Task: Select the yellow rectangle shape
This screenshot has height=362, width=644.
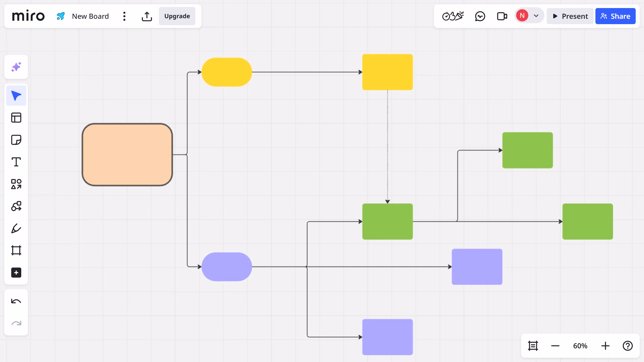Action: pos(387,72)
